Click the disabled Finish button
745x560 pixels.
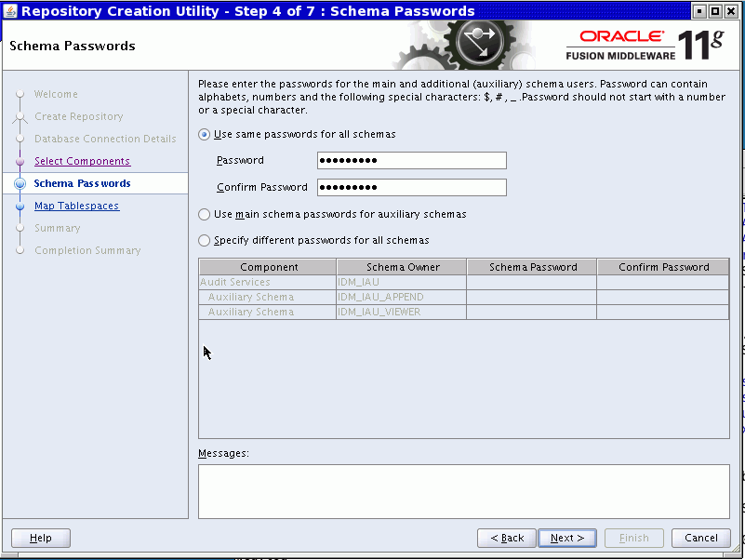click(633, 538)
